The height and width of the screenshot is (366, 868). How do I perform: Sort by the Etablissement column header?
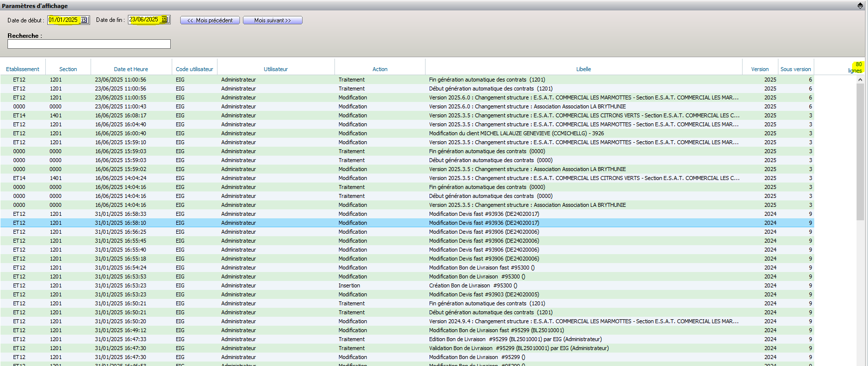click(x=22, y=69)
